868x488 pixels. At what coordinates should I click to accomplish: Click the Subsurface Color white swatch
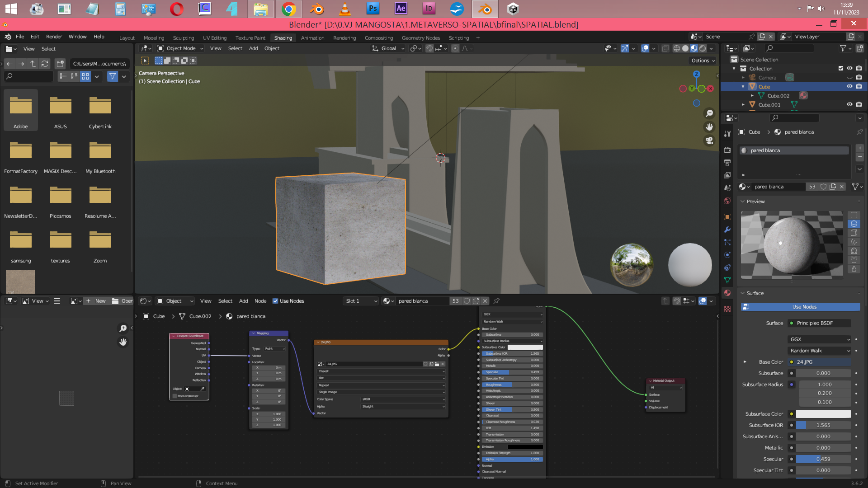(823, 414)
